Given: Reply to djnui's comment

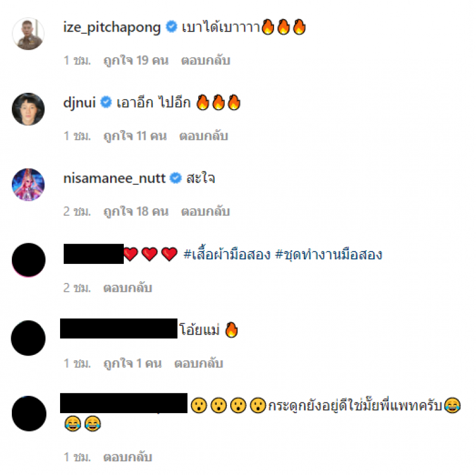Looking at the screenshot, I should click(203, 136).
